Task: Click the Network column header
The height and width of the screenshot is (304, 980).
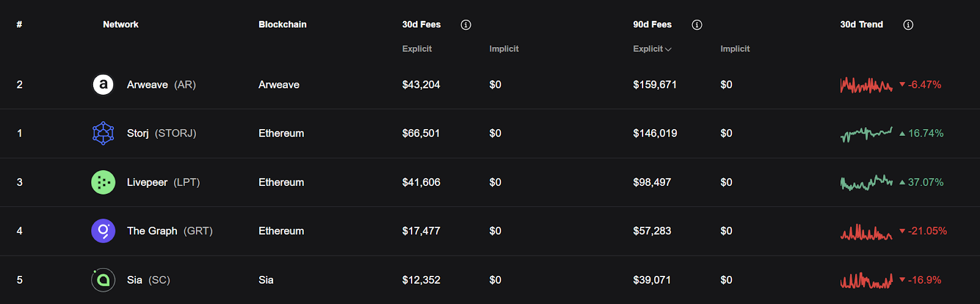Action: (121, 24)
